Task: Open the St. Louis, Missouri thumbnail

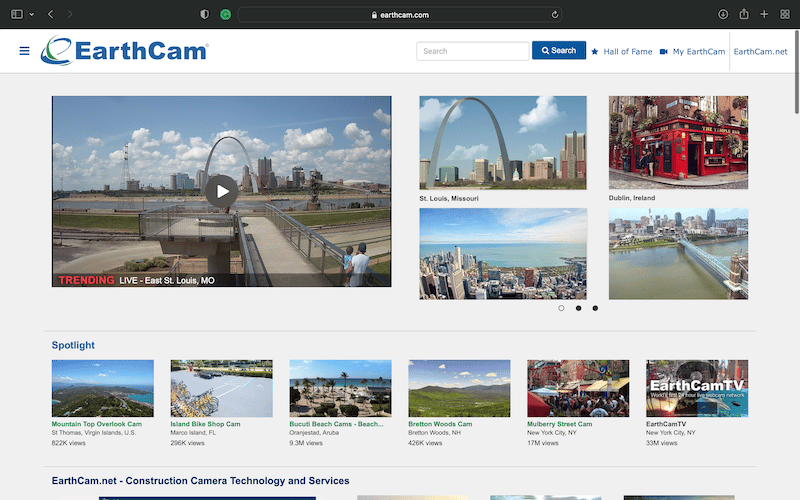Action: click(x=503, y=142)
